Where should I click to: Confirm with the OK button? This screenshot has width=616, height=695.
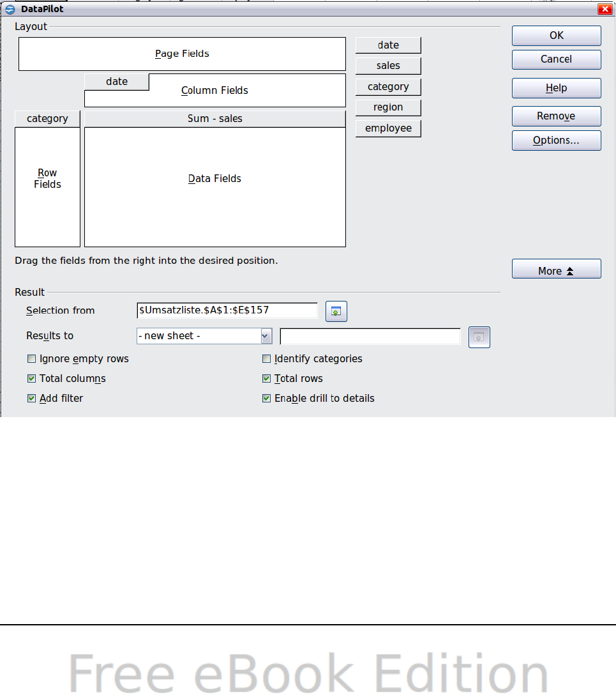tap(556, 36)
